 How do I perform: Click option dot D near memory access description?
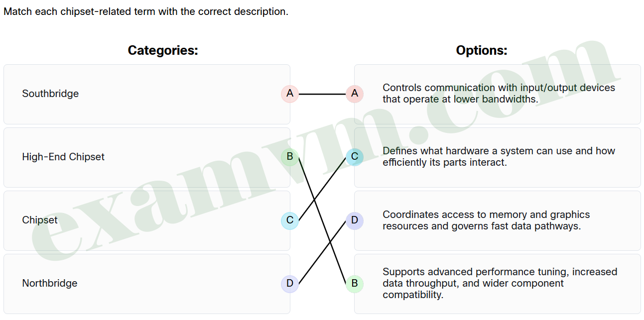tap(355, 220)
